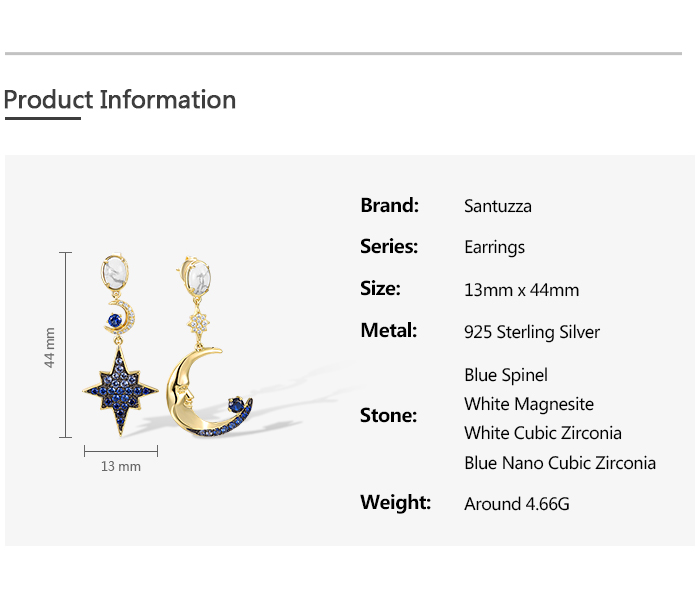
Task: Click the Size label
Action: click(380, 288)
